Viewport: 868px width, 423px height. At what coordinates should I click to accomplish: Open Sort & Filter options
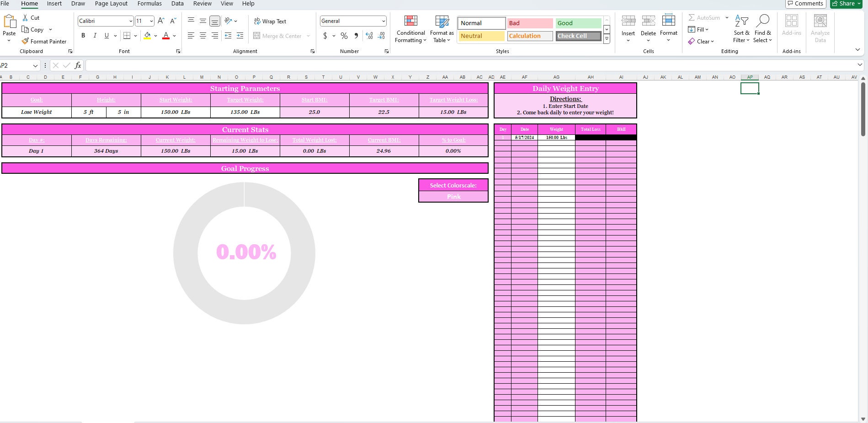(741, 28)
